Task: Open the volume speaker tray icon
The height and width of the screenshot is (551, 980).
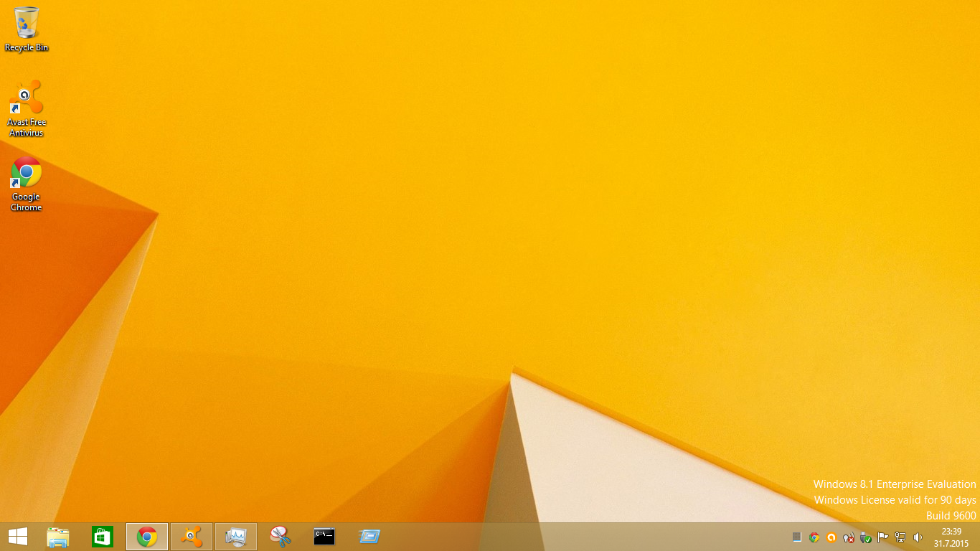Action: pos(918,537)
